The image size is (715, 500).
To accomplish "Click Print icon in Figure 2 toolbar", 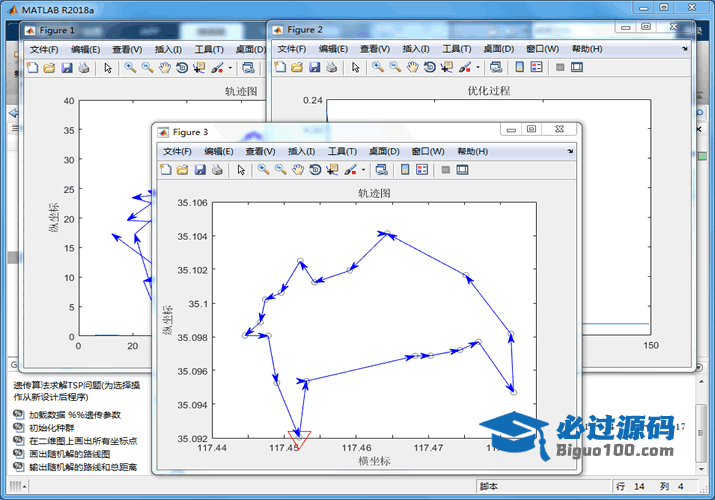I will tap(332, 67).
